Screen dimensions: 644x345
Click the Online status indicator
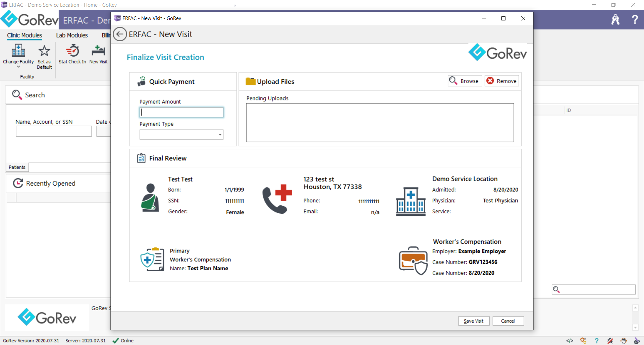123,341
